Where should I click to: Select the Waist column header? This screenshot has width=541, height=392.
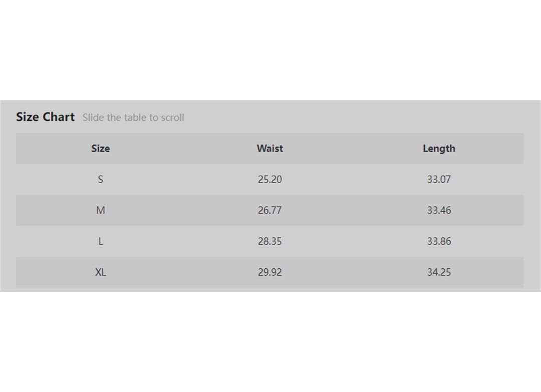point(270,149)
